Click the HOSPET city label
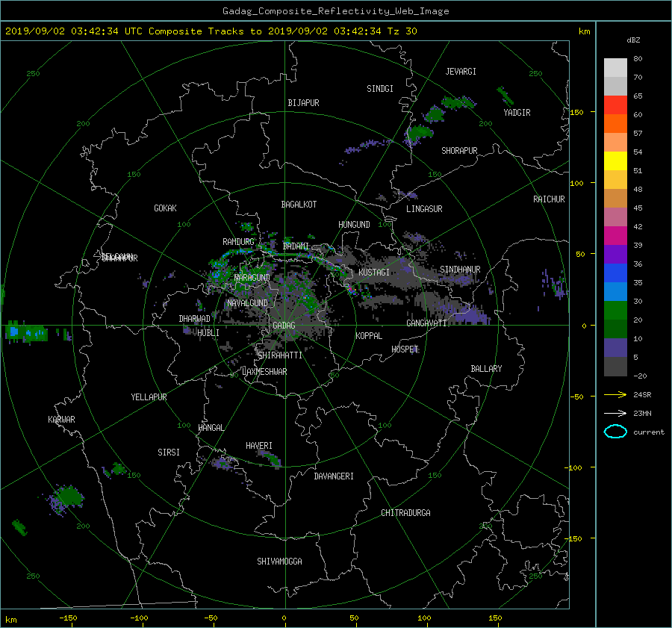The height and width of the screenshot is (628, 672). tap(405, 349)
